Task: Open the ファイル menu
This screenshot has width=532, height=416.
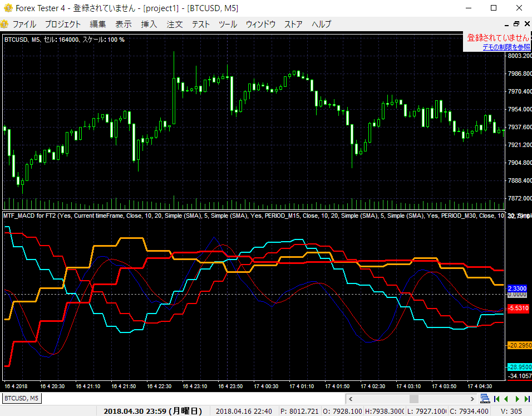Action: 24,24
